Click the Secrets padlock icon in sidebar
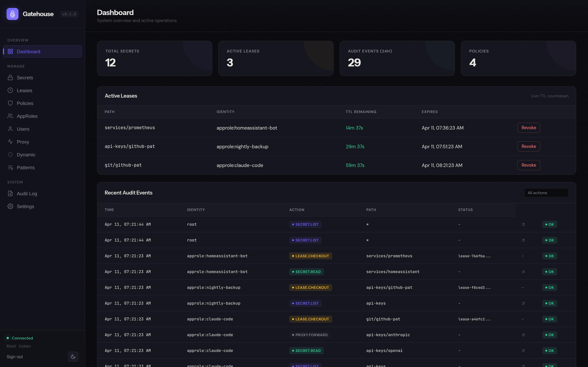This screenshot has width=588, height=367. pos(10,78)
